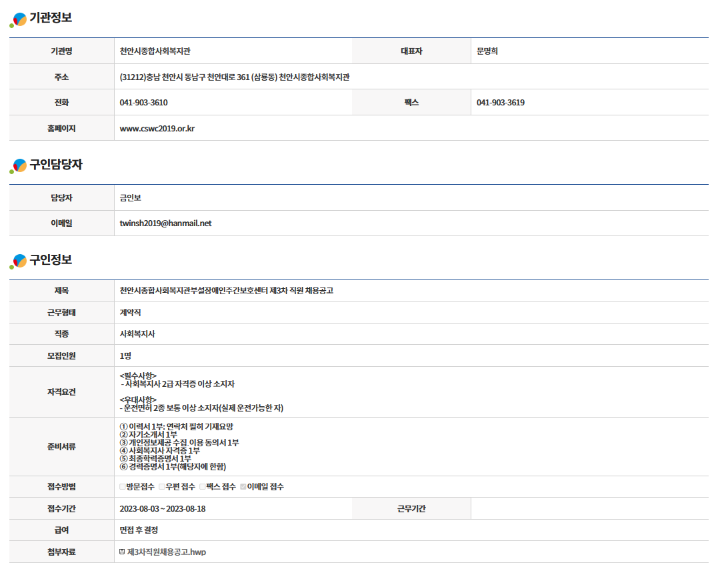Viewport: 728px width, 565px height.
Task: Click the 급여 value 면접 후 결정
Action: pyautogui.click(x=139, y=530)
